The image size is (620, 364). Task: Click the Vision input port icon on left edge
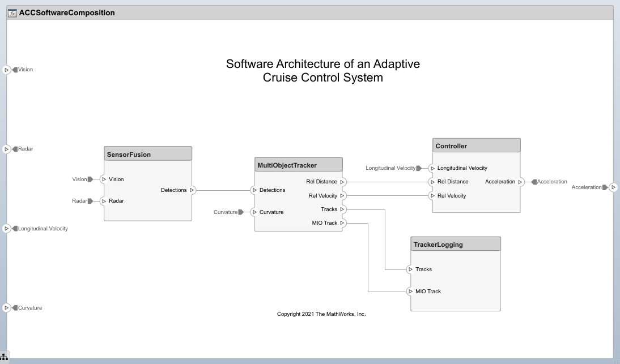point(7,70)
